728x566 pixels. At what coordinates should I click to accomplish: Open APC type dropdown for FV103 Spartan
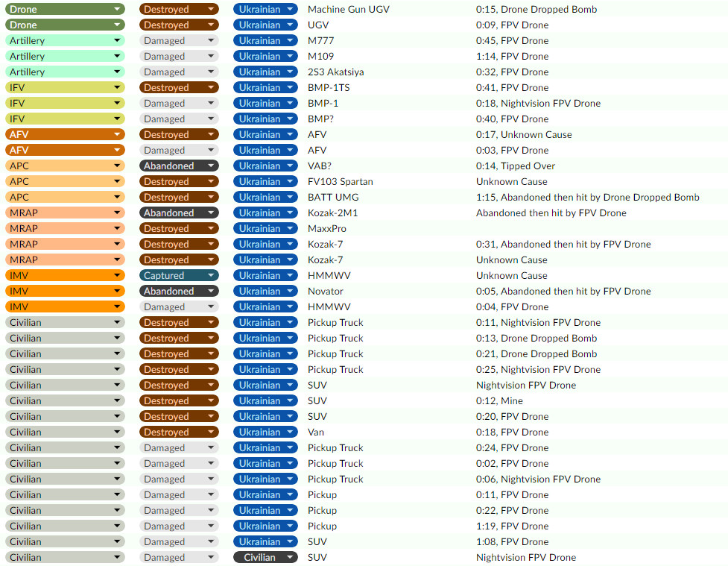click(x=65, y=182)
